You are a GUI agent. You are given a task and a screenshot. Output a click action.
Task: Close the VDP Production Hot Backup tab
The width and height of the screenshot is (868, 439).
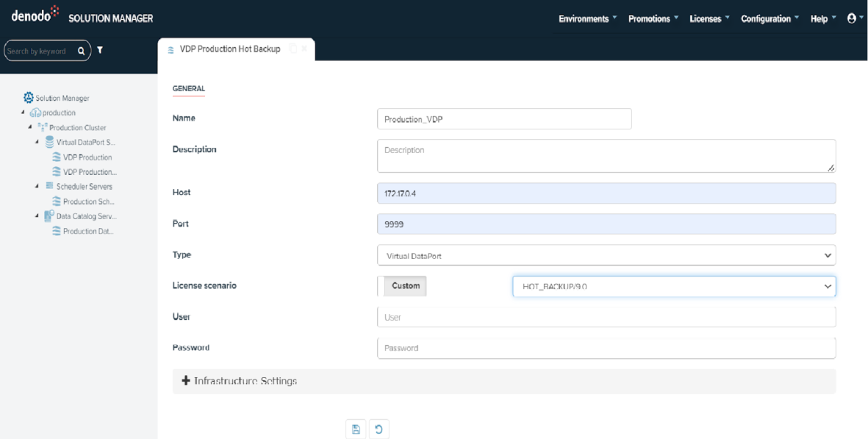pyautogui.click(x=304, y=49)
